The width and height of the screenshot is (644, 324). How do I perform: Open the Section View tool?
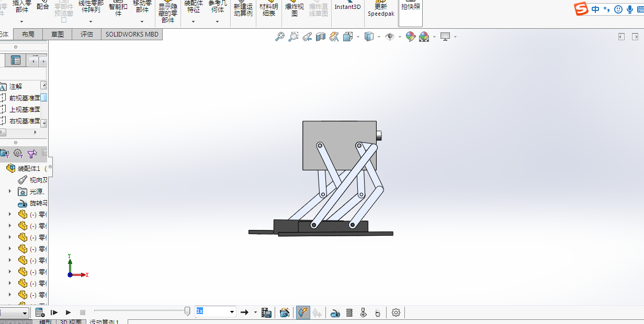point(321,37)
